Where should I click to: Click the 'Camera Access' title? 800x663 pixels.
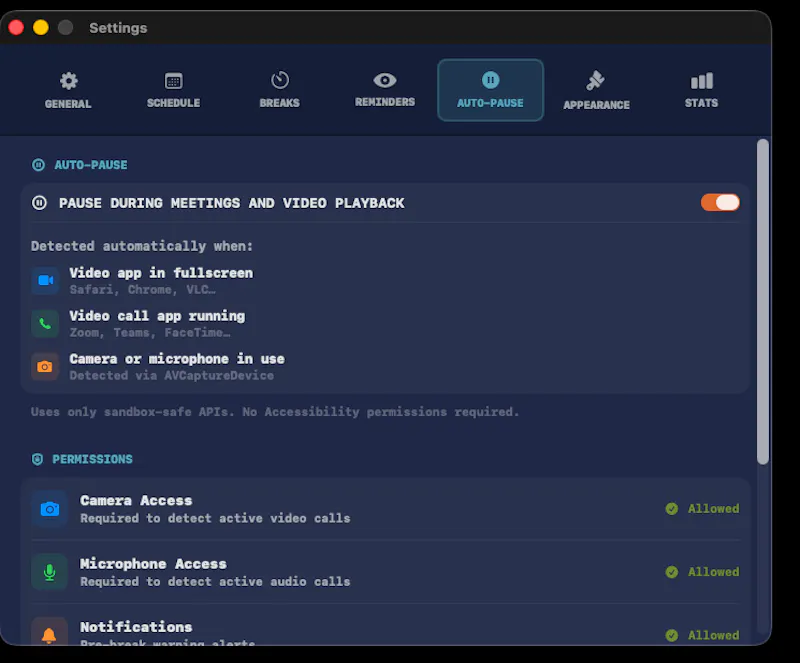click(x=136, y=501)
